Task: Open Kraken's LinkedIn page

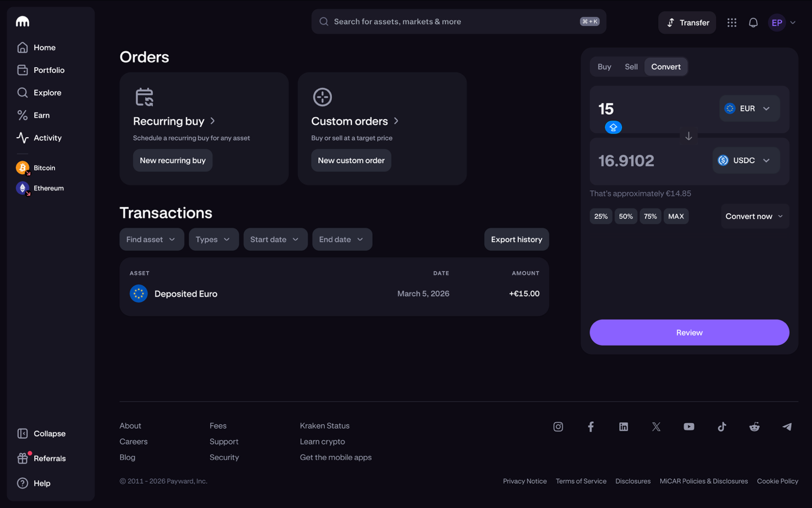Action: point(624,427)
